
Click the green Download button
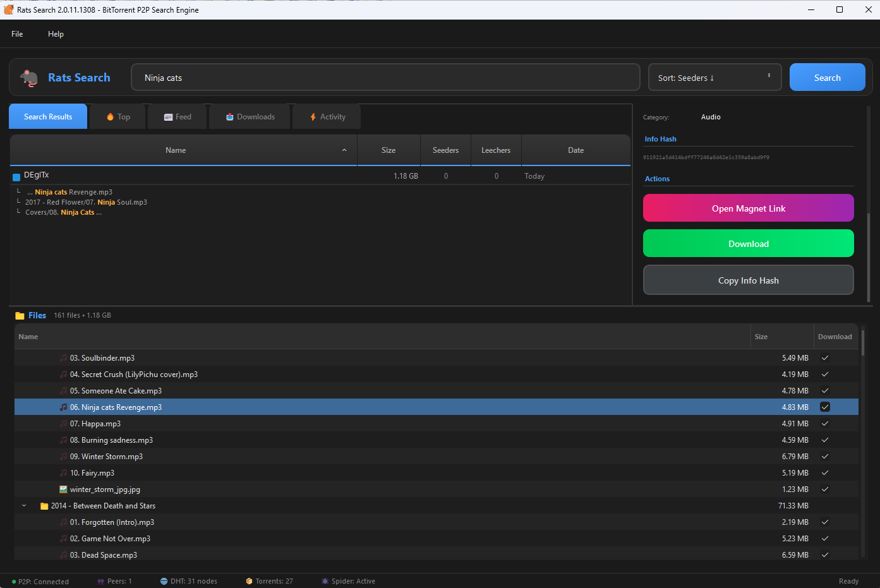(749, 244)
